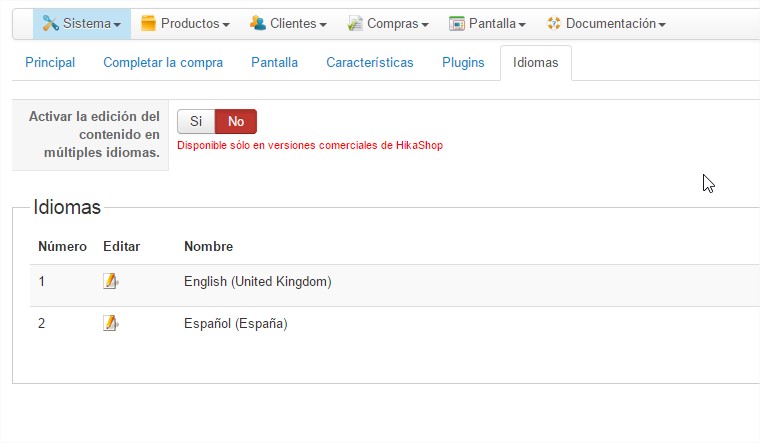The height and width of the screenshot is (443, 760).
Task: Click the Clientes people icon
Action: point(257,23)
